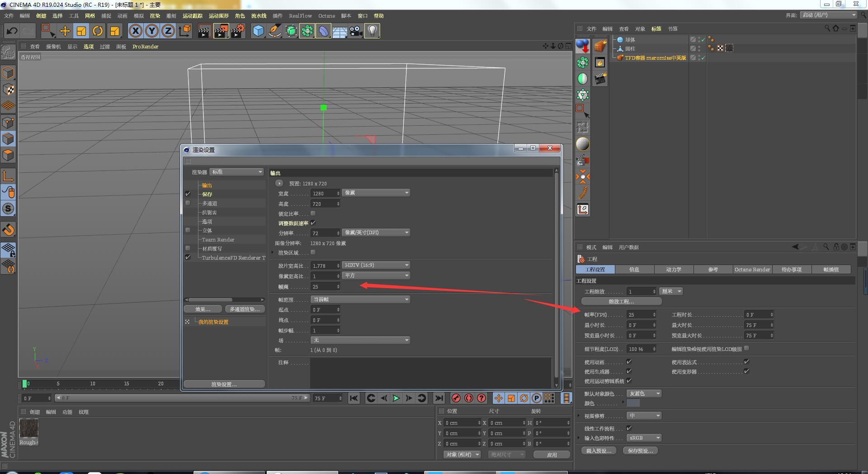868x474 pixels.
Task: Toggle the X axis lock icon
Action: point(135,31)
